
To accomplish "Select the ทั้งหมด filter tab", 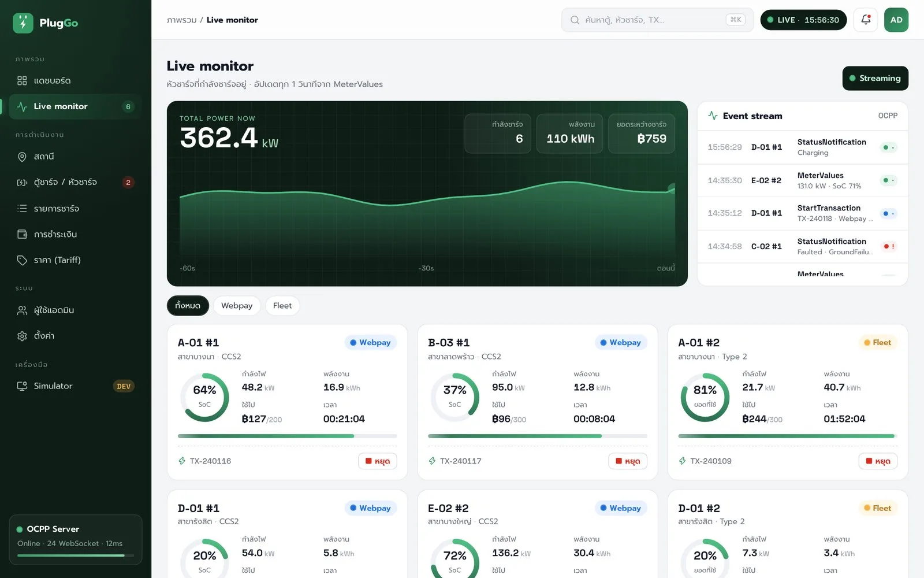I will (188, 306).
